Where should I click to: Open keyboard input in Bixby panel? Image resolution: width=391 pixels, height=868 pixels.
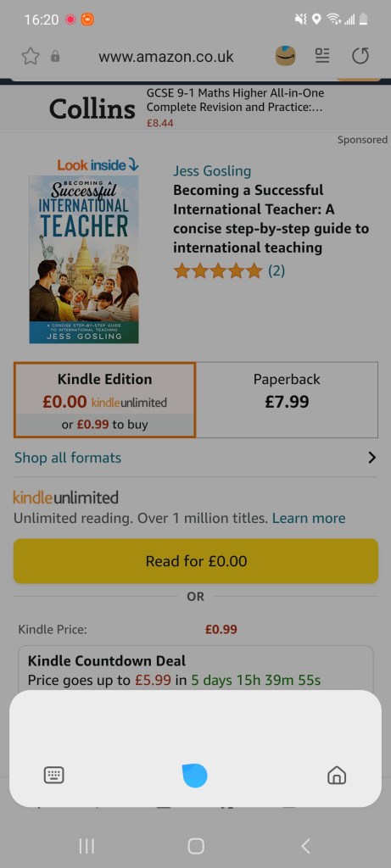pyautogui.click(x=53, y=775)
